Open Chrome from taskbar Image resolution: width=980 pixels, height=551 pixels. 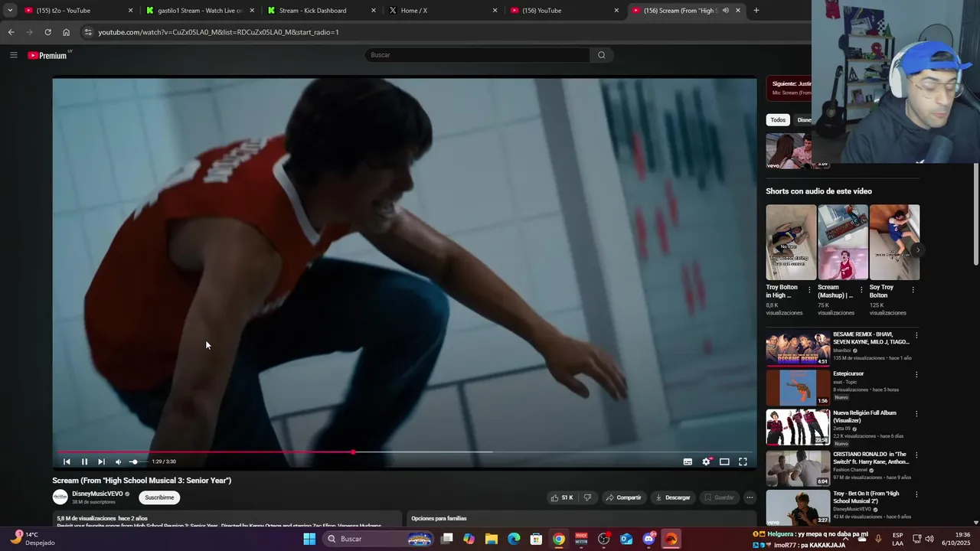(x=559, y=539)
